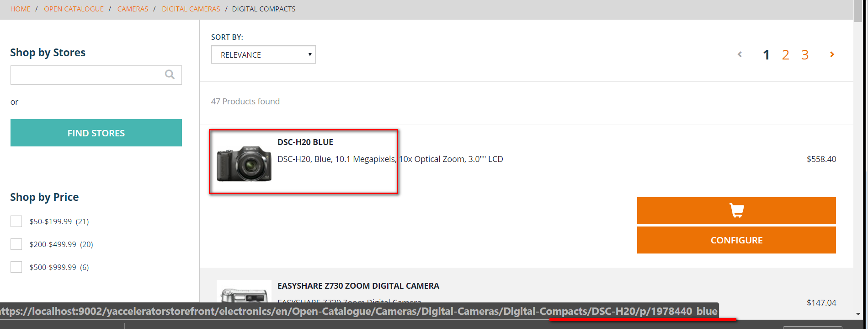This screenshot has height=329, width=868.
Task: Open the Sony DSC-H20 camera thumbnail
Action: tap(244, 163)
